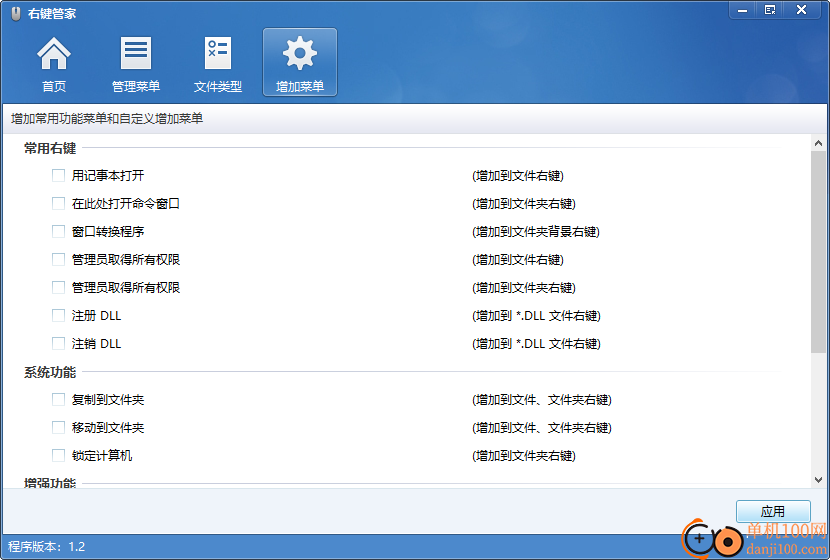Image resolution: width=830 pixels, height=560 pixels.
Task: Enable 移动到文件夹 checkbox
Action: pyautogui.click(x=58, y=428)
